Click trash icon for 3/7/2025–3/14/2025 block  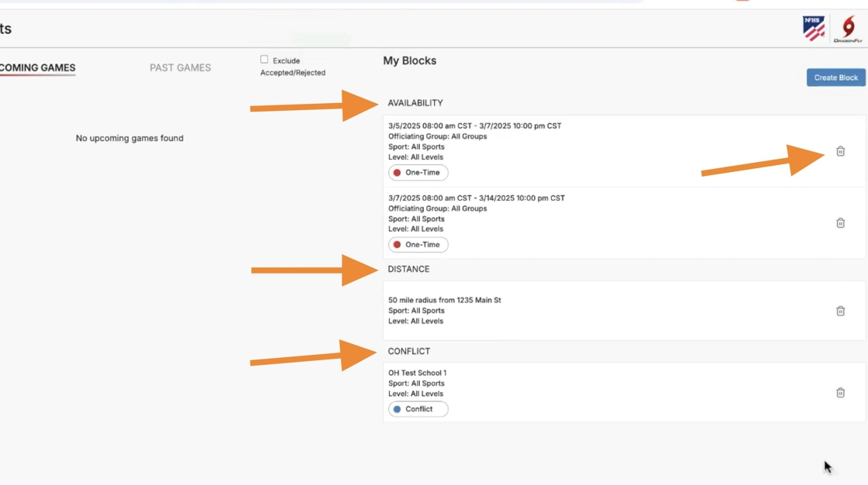[840, 223]
